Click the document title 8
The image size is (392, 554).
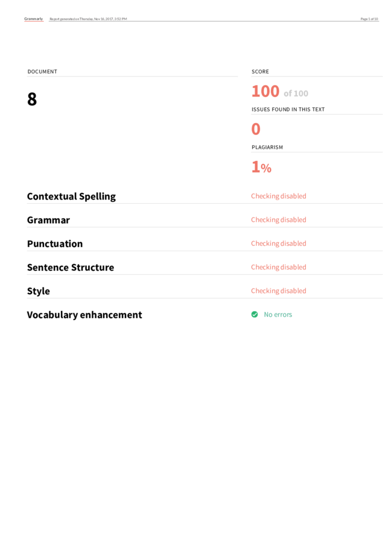point(32,99)
